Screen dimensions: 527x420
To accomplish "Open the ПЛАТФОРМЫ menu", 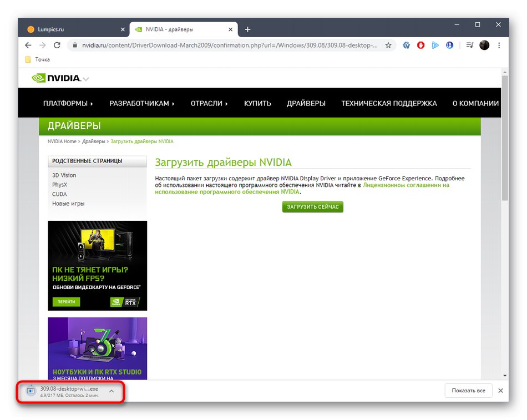I will tap(68, 103).
